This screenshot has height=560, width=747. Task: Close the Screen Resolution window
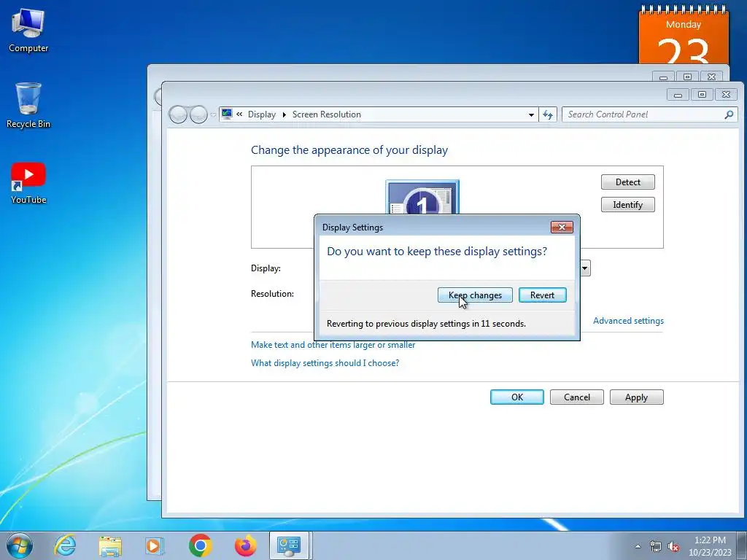(x=726, y=95)
